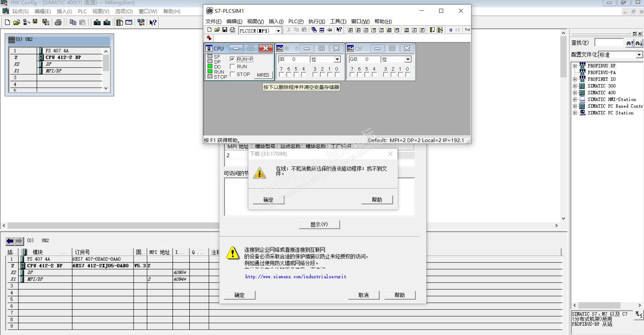This screenshot has height=335, width=644.
Task: Open the QB format dropdown
Action: pos(408,59)
